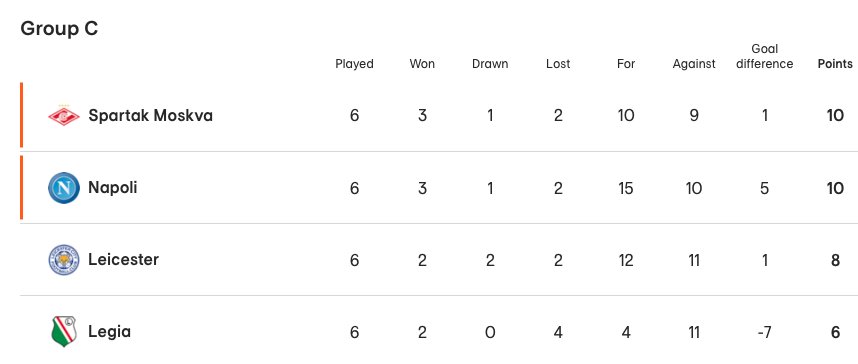Click Legia's goal difference of -7
This screenshot has height=364, width=858.
click(764, 332)
